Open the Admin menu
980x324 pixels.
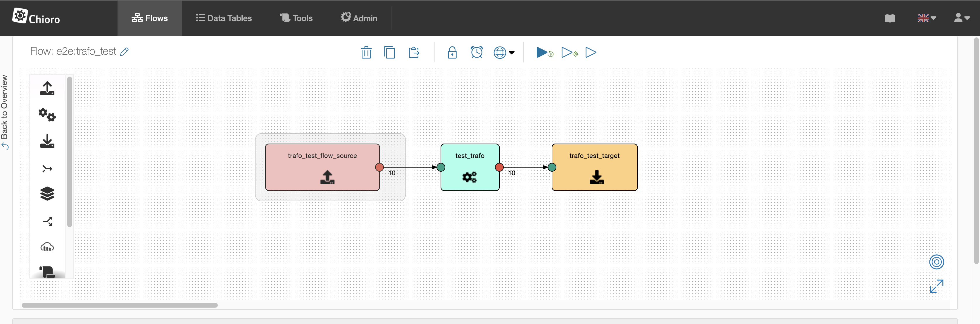(359, 18)
